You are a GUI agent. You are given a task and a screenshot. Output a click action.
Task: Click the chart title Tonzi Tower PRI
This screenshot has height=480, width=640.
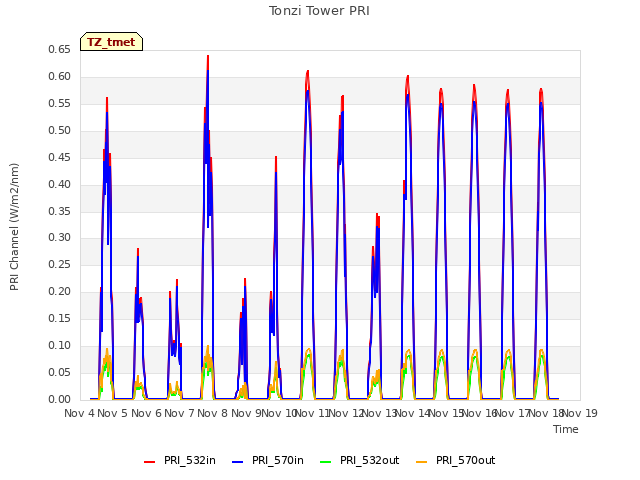click(319, 11)
